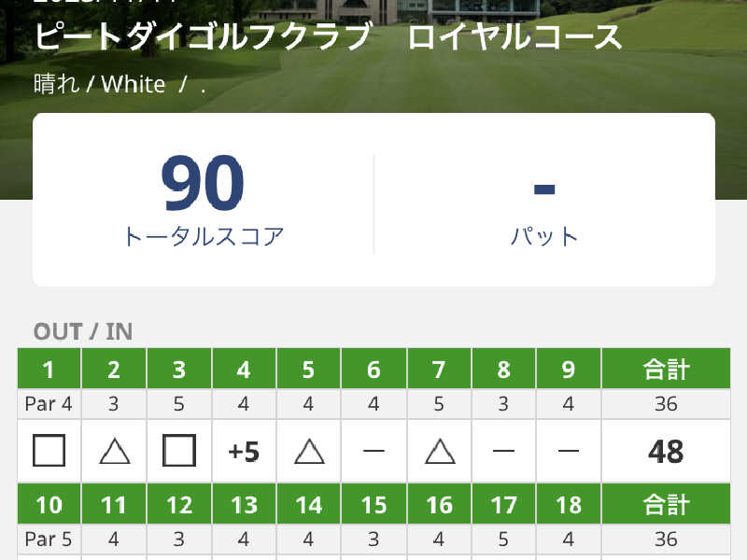Click the par dash under hole 9

point(569,452)
